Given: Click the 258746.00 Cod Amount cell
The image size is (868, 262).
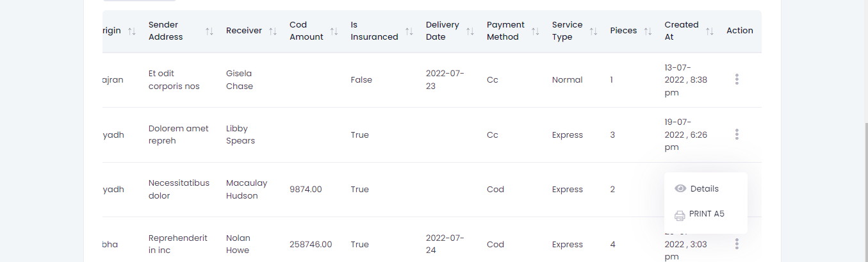Looking at the screenshot, I should 311,245.
